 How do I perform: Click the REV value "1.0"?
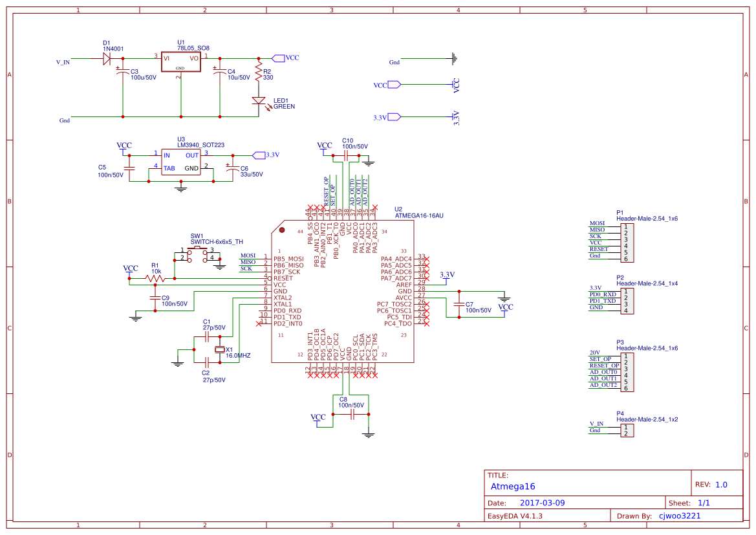721,485
